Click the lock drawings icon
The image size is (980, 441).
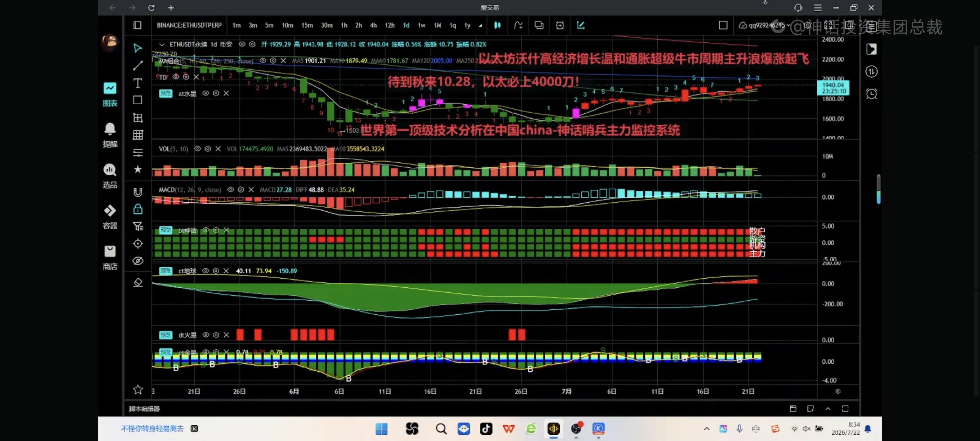tap(138, 209)
